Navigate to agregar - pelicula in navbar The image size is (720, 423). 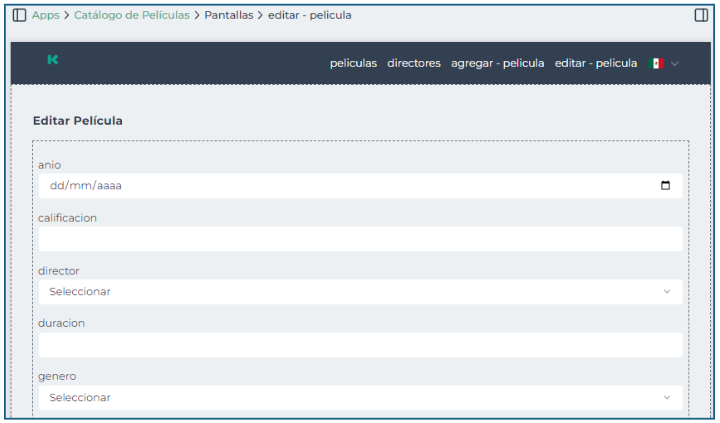click(x=497, y=63)
